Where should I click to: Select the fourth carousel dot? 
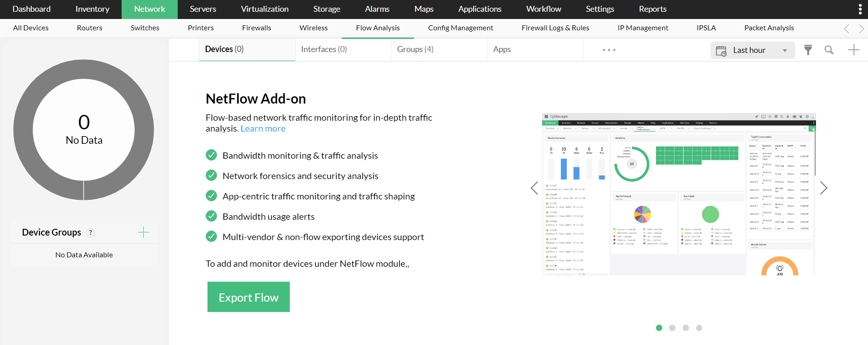click(699, 328)
